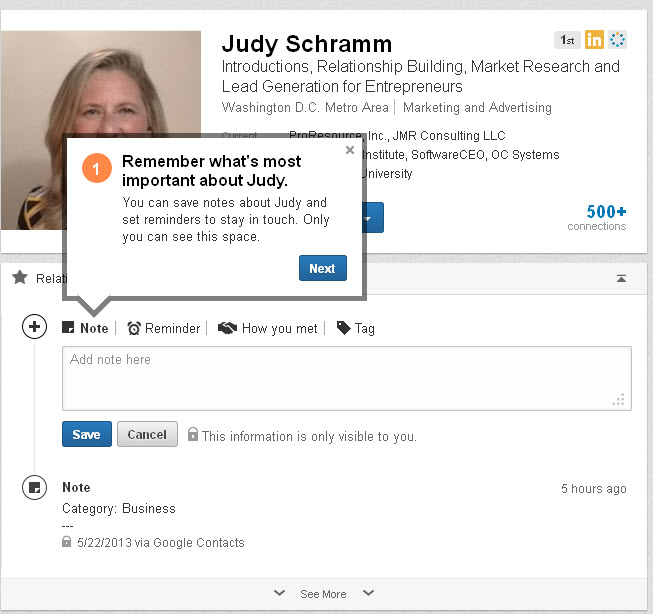
Task: Click JMR Consulting LLC company text
Action: coord(449,136)
